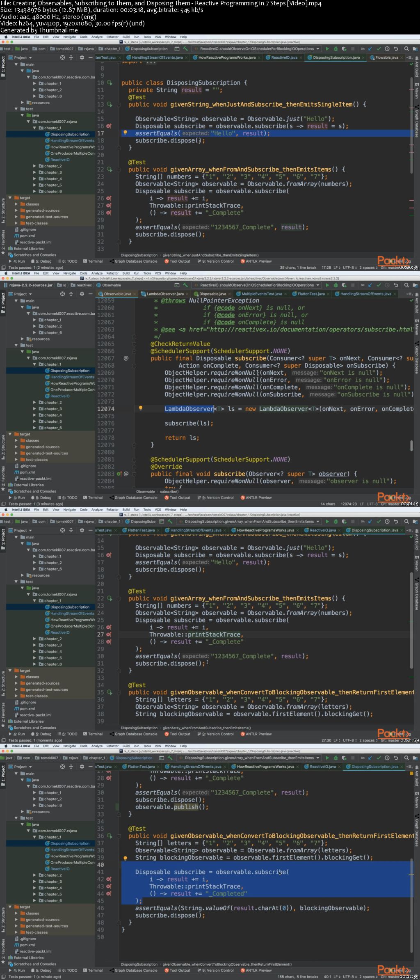Image resolution: width=420 pixels, height=980 pixels.
Task: Click Debug bug icon in 00:01:19 frame toolbar
Action: (x=336, y=285)
